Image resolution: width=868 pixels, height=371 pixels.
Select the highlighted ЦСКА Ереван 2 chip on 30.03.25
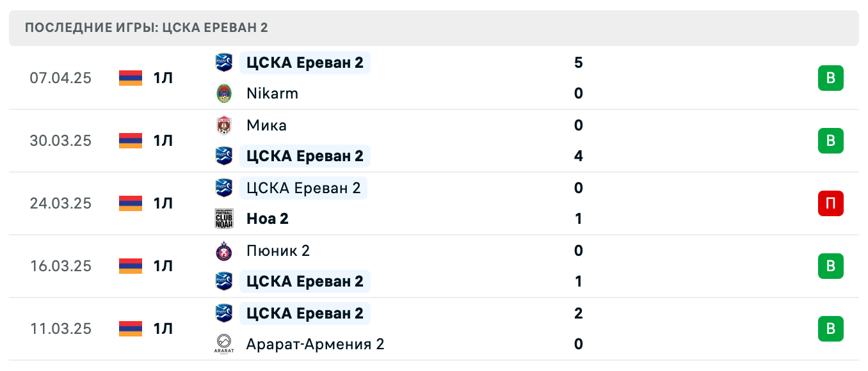tap(305, 156)
